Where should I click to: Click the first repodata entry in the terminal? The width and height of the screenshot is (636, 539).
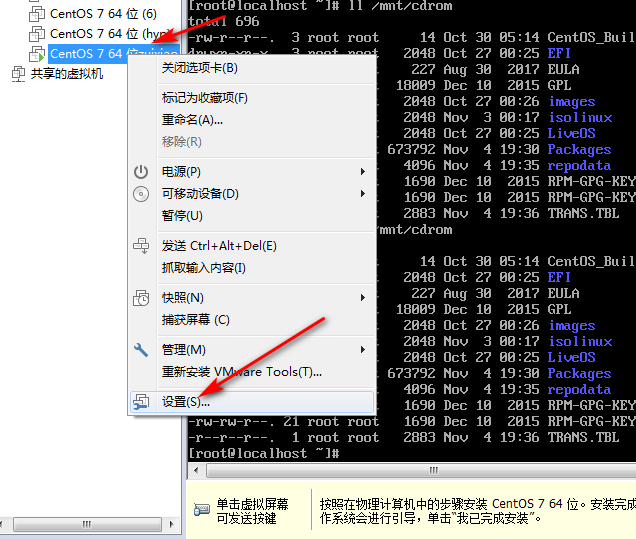579,165
